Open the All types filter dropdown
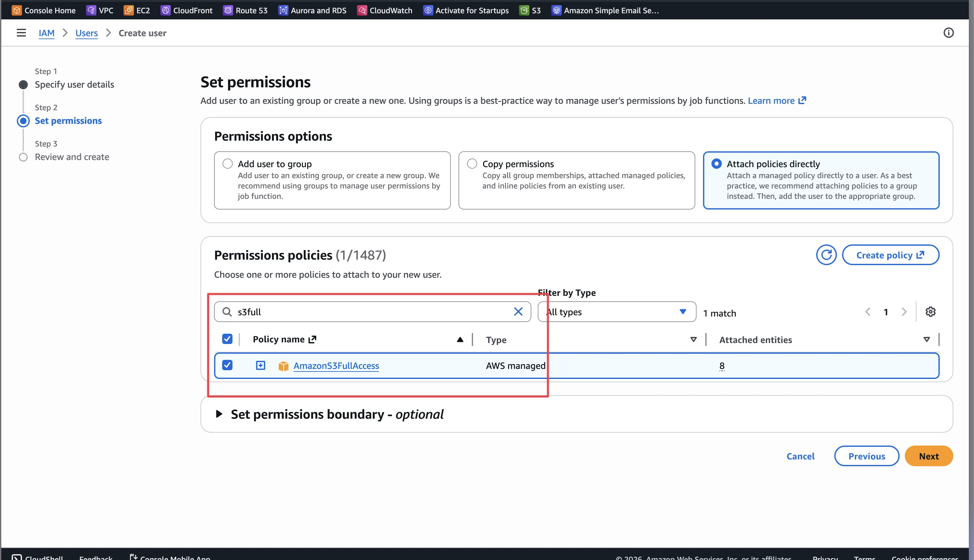This screenshot has width=974, height=560. point(616,312)
